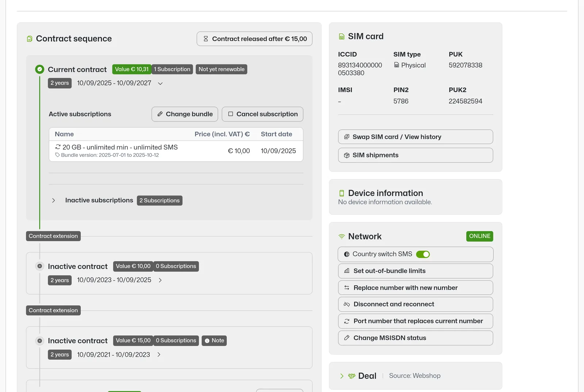Click the ONLINE network status badge
The width and height of the screenshot is (584, 392).
coord(480,236)
